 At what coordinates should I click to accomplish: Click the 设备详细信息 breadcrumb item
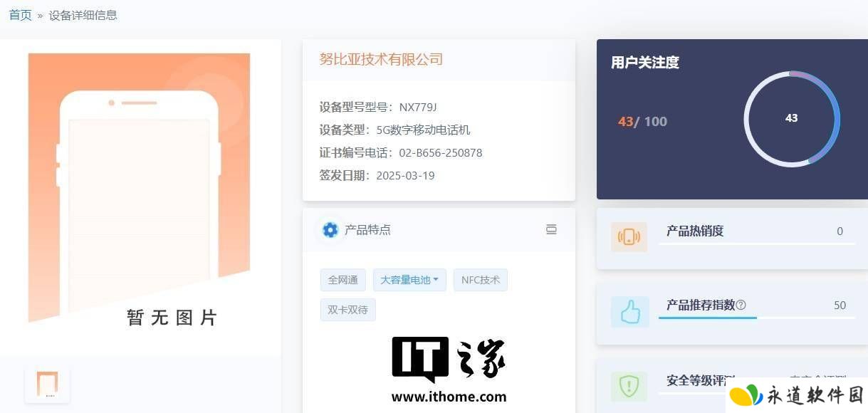83,15
